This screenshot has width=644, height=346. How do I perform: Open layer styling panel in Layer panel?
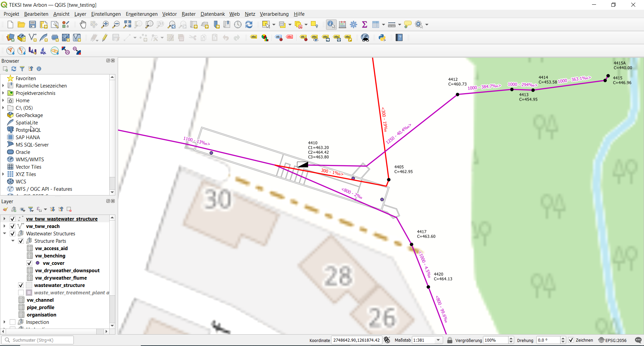pyautogui.click(x=5, y=209)
